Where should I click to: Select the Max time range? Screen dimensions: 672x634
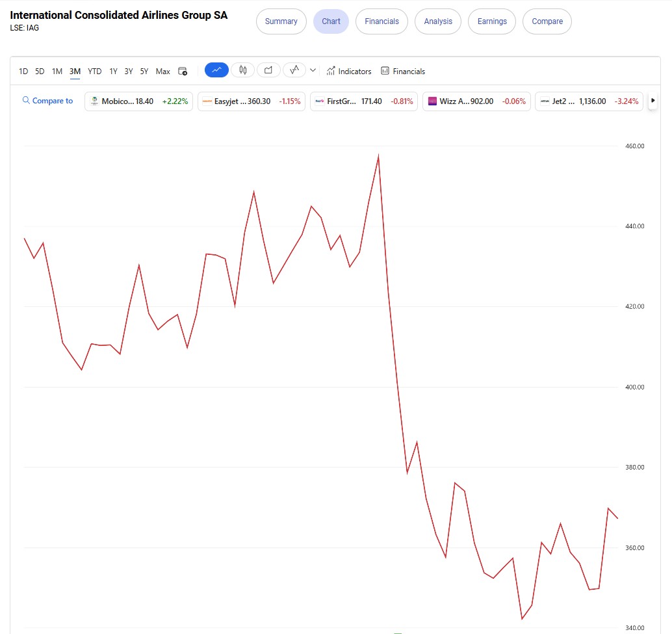tap(162, 72)
